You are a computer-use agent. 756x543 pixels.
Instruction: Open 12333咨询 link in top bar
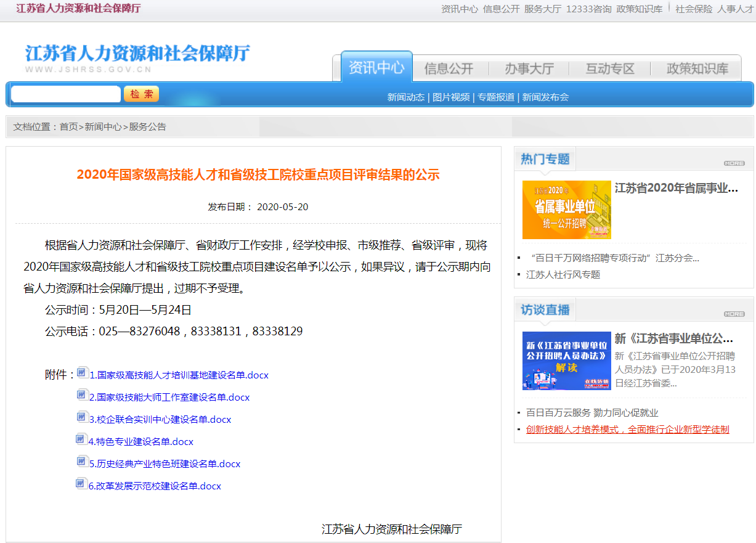(x=588, y=9)
